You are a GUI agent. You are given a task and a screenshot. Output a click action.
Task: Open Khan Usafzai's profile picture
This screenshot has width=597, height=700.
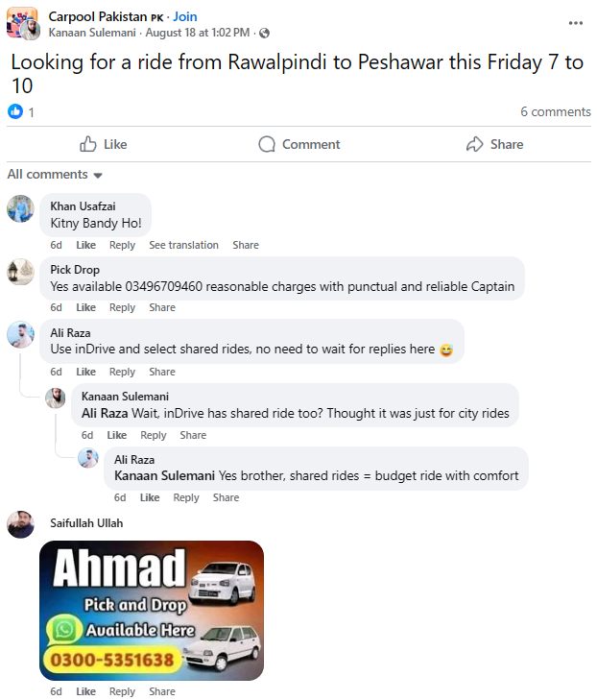point(20,208)
